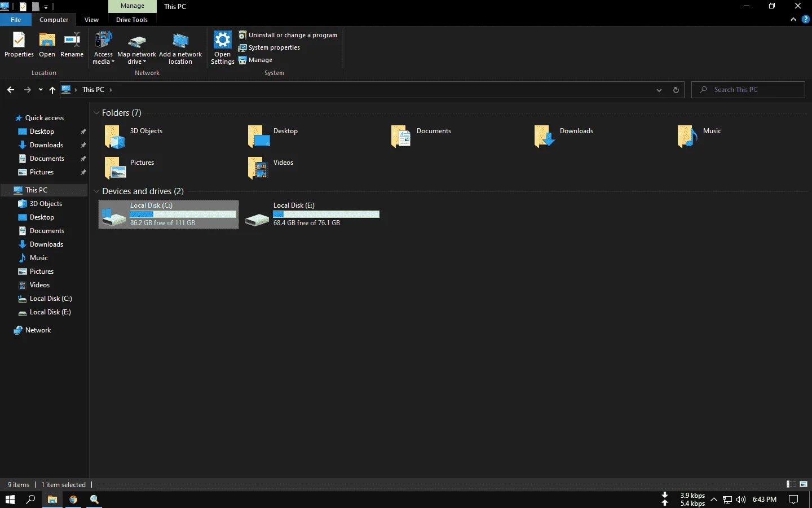Viewport: 812px width, 508px height.
Task: Open the address bar history dropdown
Action: (659, 90)
